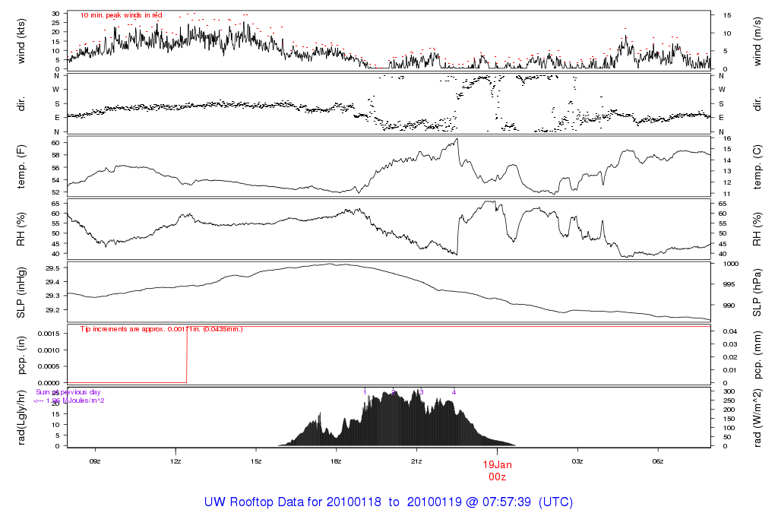Click the 'Sum of previous day' text

(68, 392)
